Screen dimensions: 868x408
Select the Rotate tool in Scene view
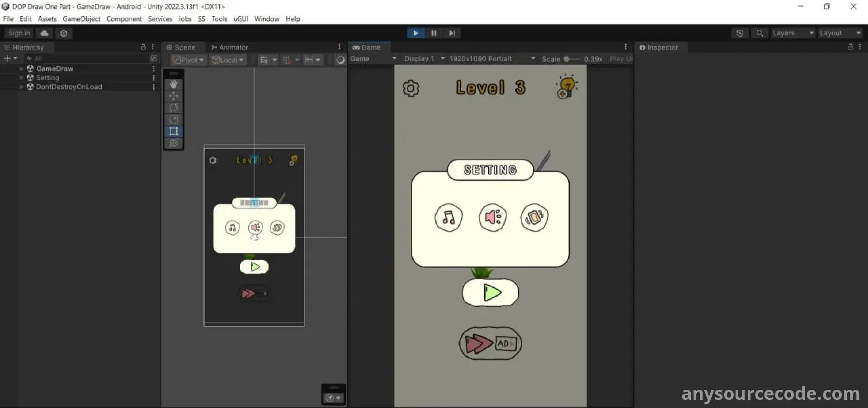(x=174, y=108)
